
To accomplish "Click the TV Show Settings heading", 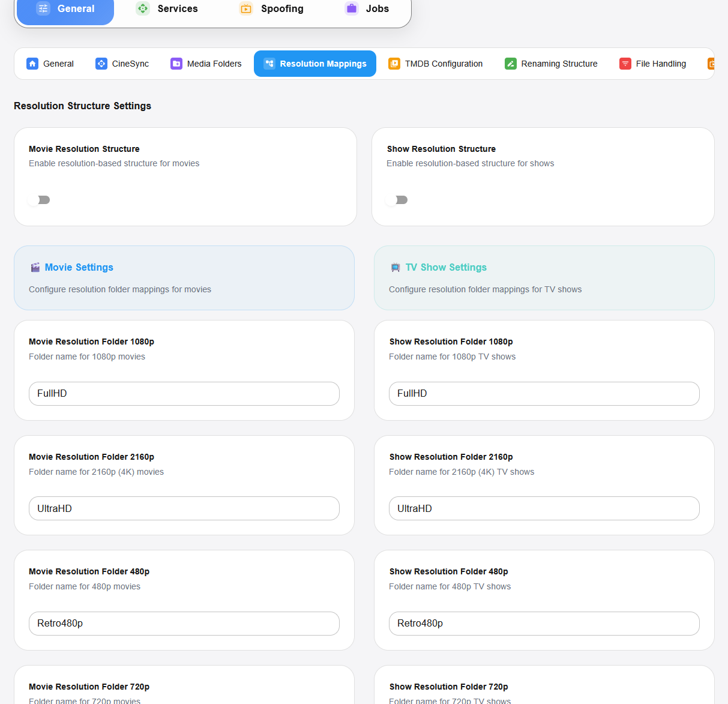I will point(446,268).
